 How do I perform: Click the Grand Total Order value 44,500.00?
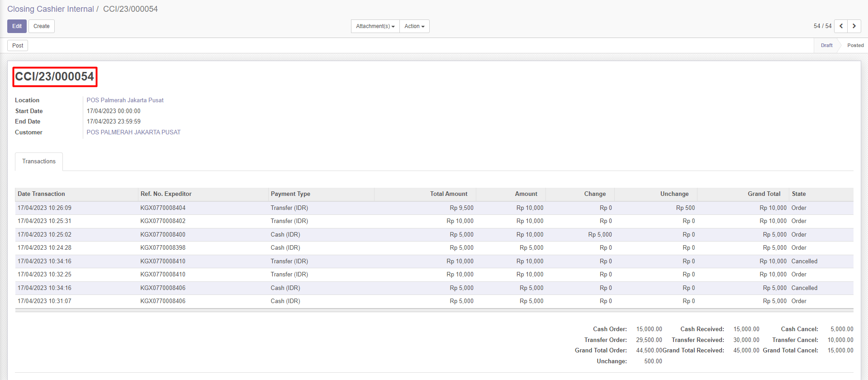point(649,351)
